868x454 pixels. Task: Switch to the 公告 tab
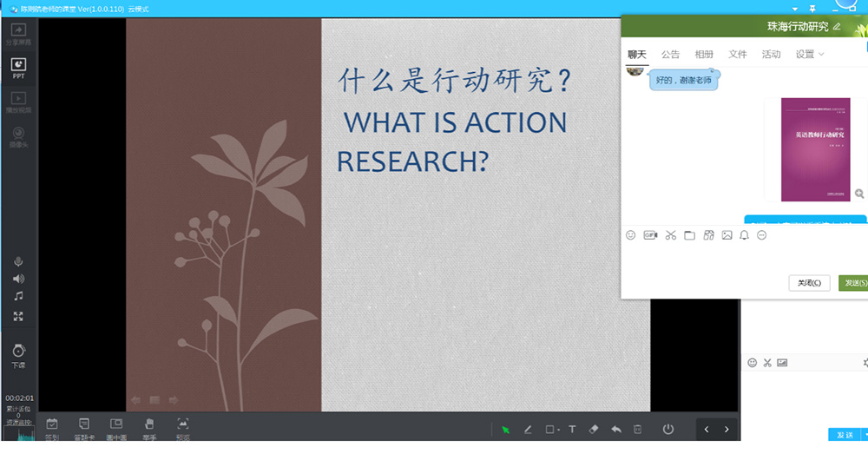coord(670,54)
